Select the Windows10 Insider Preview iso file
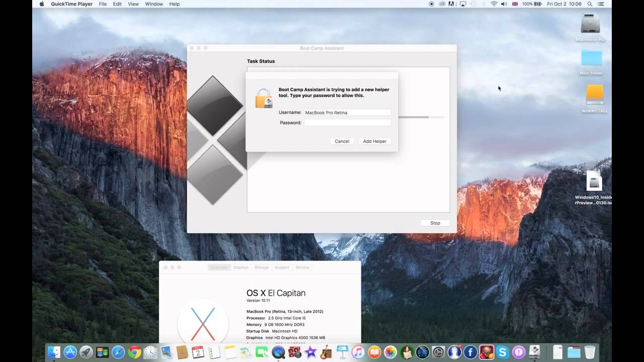Image resolution: width=644 pixels, height=362 pixels. (594, 188)
